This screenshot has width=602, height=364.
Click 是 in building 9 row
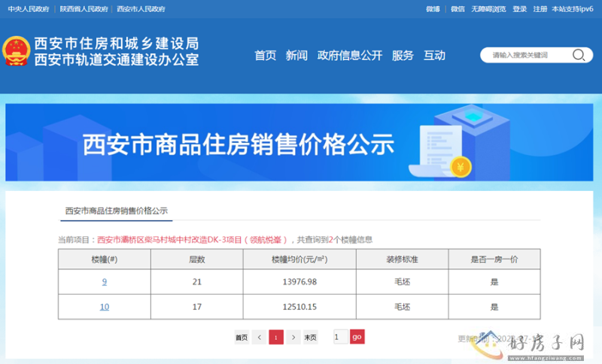[x=494, y=282]
